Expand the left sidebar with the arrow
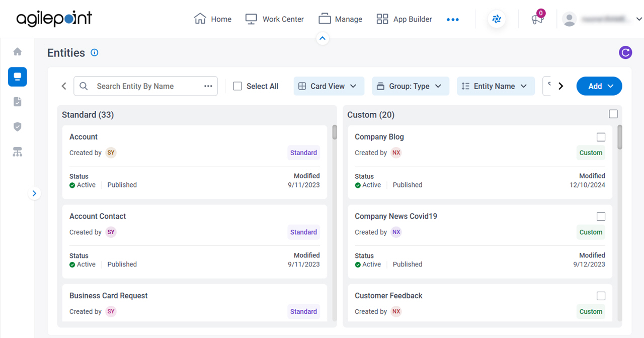 click(x=34, y=193)
